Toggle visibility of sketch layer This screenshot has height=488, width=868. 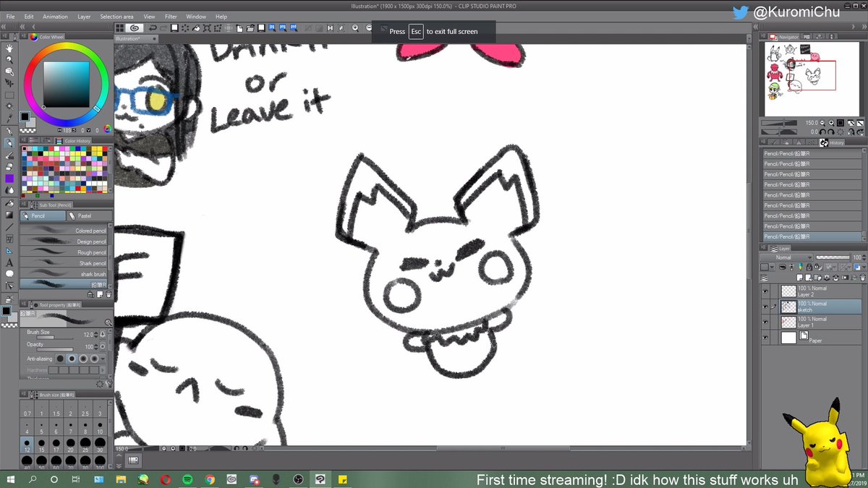coord(765,307)
